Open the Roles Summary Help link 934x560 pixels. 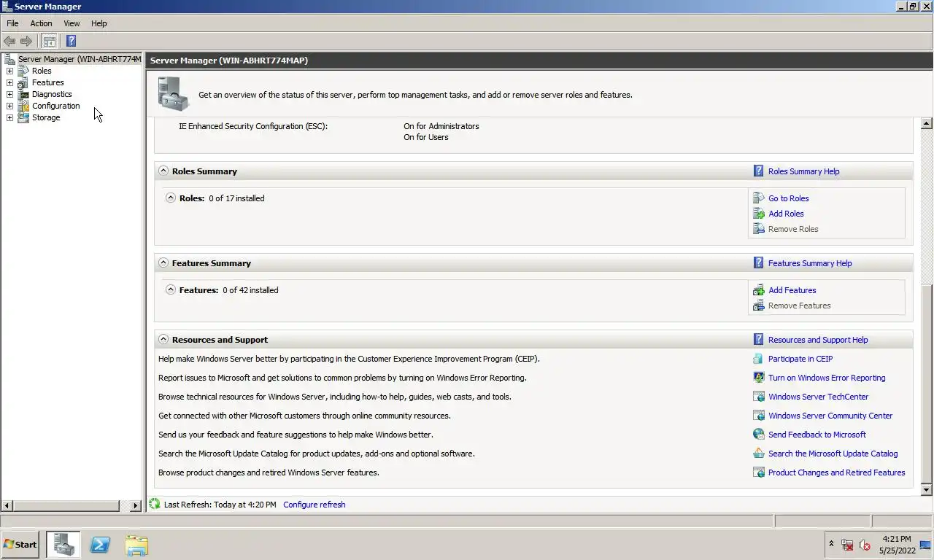click(x=804, y=171)
